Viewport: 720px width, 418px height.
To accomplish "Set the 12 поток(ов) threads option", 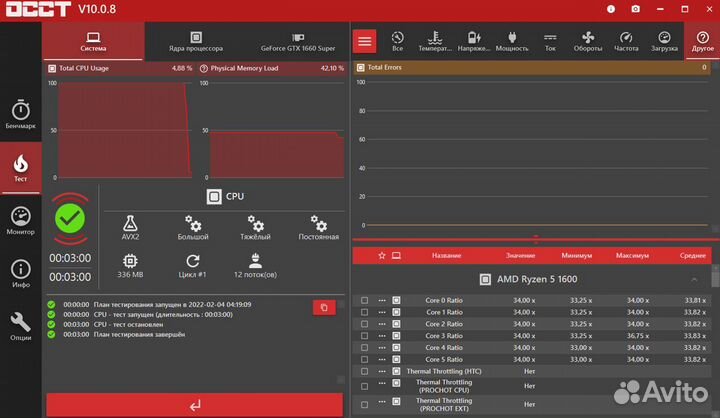I will click(255, 265).
